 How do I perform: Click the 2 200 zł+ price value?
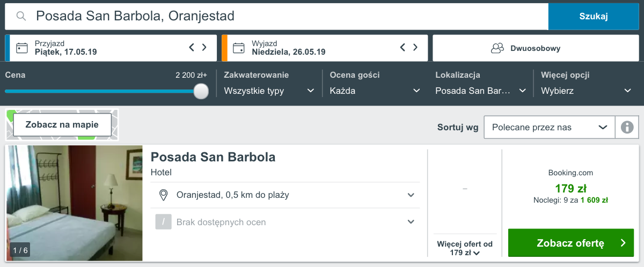(191, 75)
